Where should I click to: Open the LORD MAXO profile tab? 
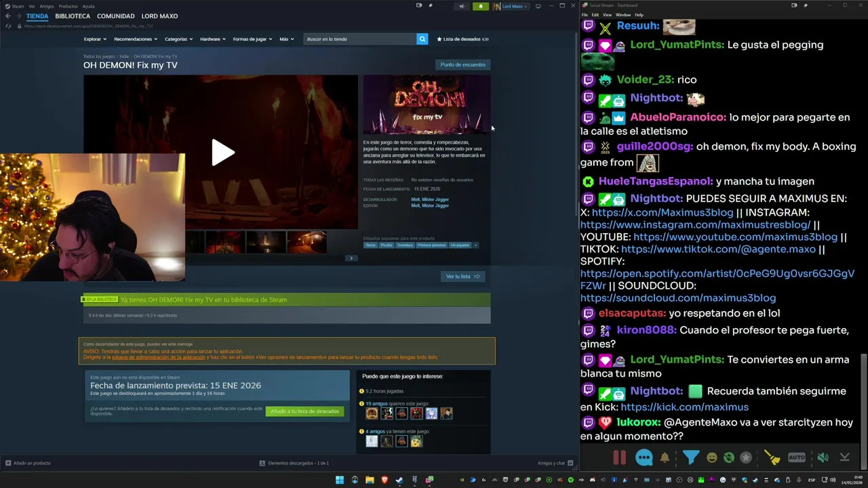click(x=159, y=16)
